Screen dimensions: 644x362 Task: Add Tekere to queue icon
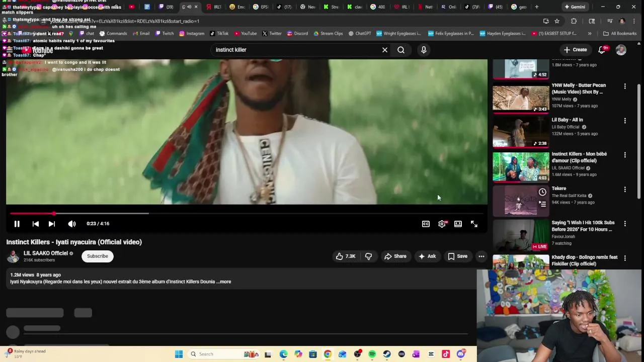point(542,204)
